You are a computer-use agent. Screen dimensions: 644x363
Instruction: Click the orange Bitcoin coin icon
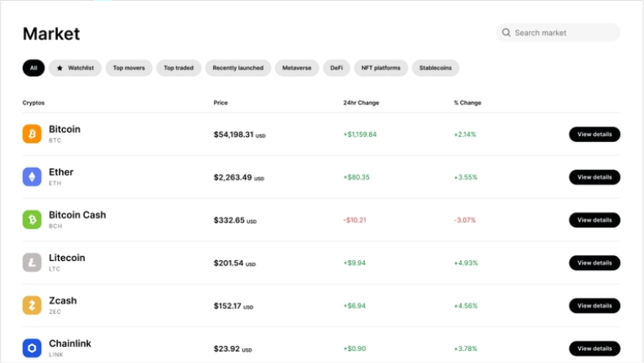tap(32, 134)
